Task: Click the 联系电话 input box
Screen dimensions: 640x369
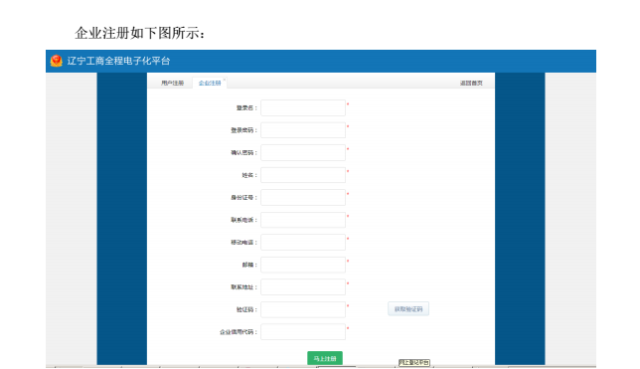Action: [303, 220]
